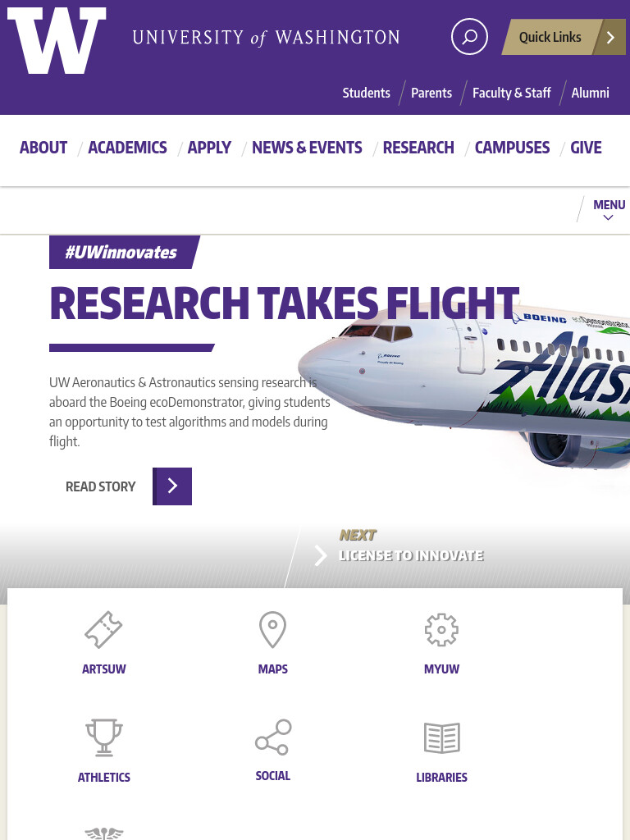Follow the Faculty & Staff link
This screenshot has width=630, height=840.
coord(512,93)
